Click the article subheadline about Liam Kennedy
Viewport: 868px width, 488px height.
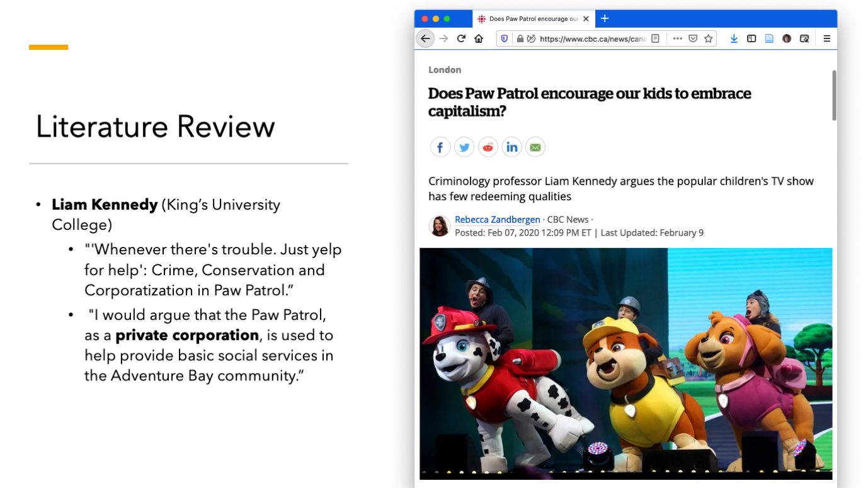pyautogui.click(x=621, y=188)
